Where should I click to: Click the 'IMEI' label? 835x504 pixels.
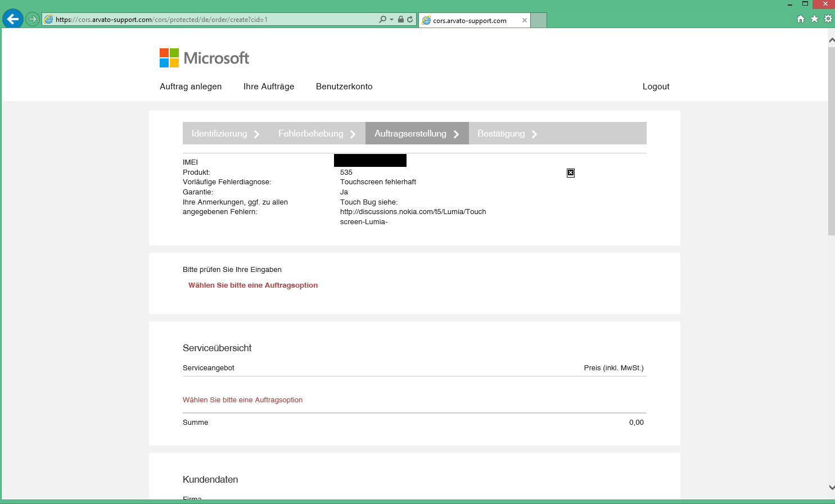coord(190,162)
